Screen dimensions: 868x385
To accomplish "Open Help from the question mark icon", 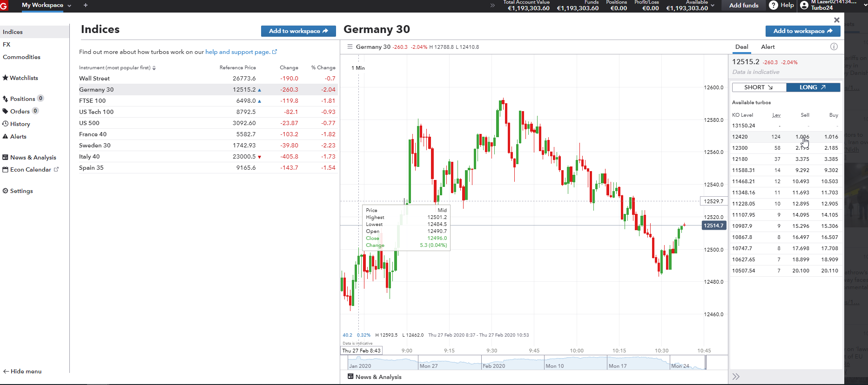I will click(774, 5).
